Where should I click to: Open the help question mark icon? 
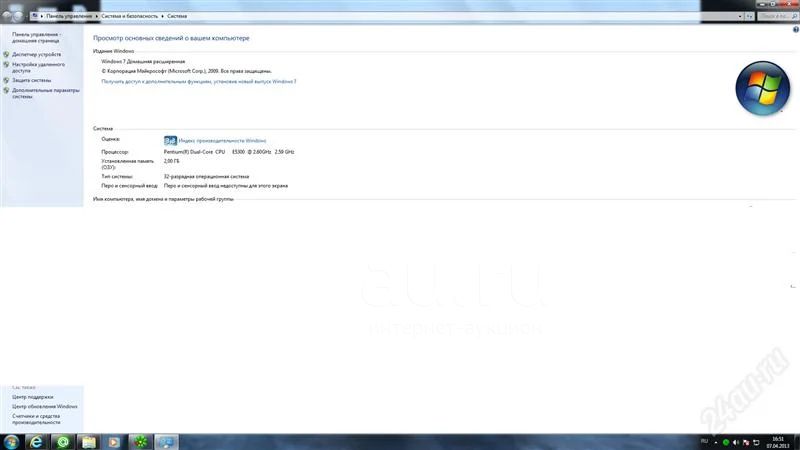795,30
